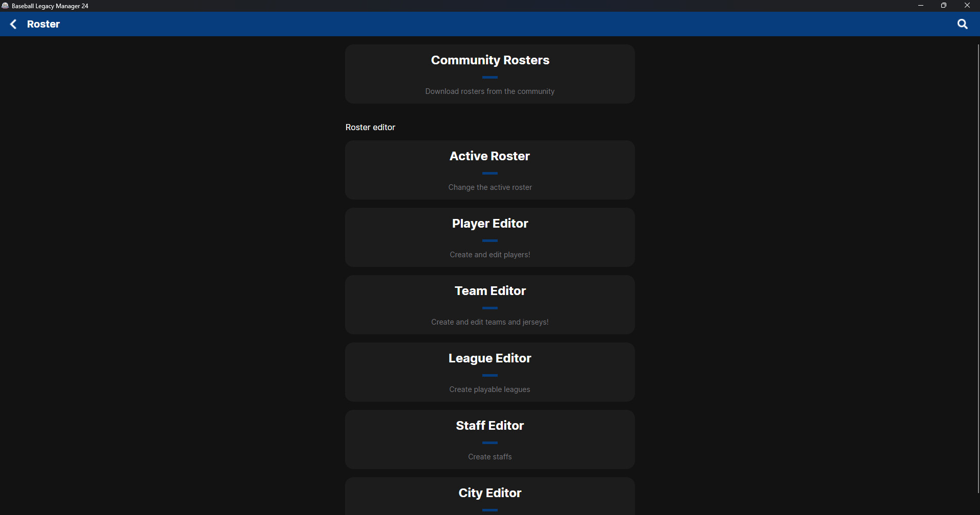The width and height of the screenshot is (980, 515).
Task: Click the 'Baseball Legacy Manager 24' window title
Action: pyautogui.click(x=50, y=6)
